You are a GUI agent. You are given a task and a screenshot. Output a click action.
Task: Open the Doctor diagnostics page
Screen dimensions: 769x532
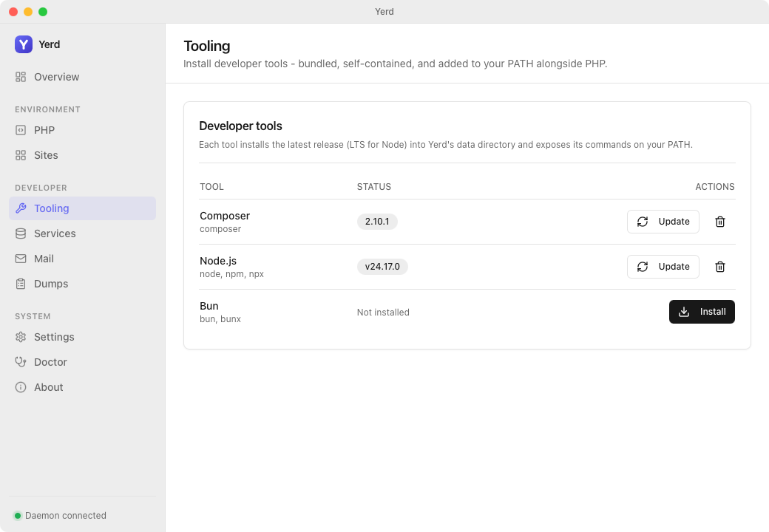(82, 362)
